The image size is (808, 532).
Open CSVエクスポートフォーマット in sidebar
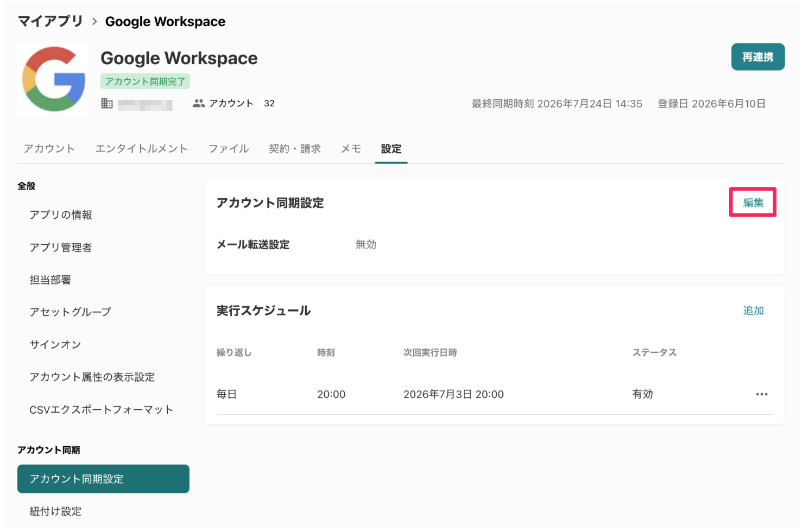(x=102, y=410)
